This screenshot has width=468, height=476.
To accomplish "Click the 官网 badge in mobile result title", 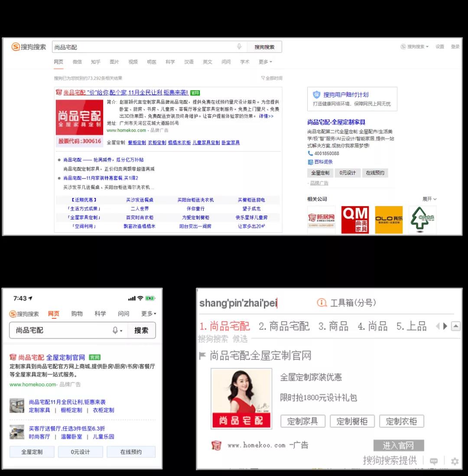I will (x=95, y=357).
